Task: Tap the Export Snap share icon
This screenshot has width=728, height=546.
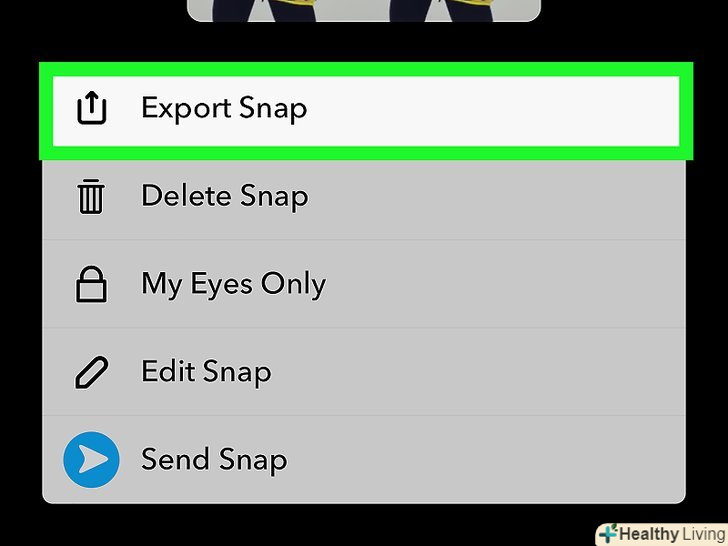Action: point(91,108)
